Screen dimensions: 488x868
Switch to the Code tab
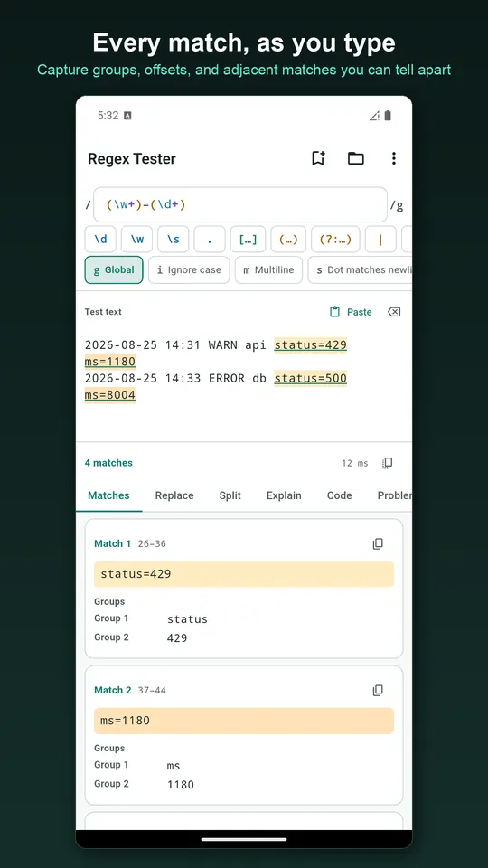click(339, 495)
